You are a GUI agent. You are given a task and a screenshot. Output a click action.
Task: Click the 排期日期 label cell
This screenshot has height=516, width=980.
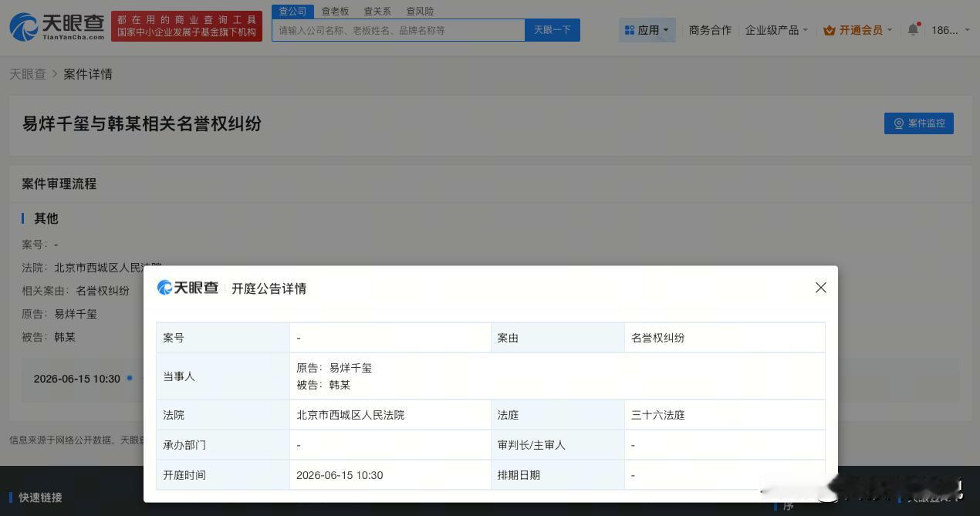[558, 475]
